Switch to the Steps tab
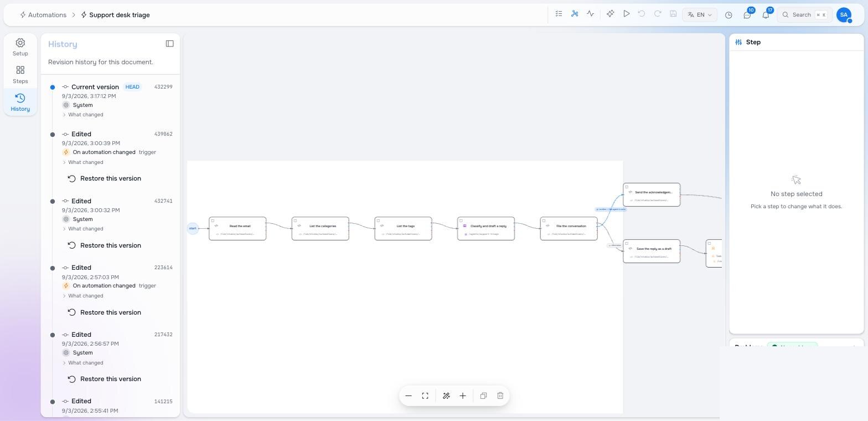Image resolution: width=868 pixels, height=421 pixels. (x=20, y=75)
